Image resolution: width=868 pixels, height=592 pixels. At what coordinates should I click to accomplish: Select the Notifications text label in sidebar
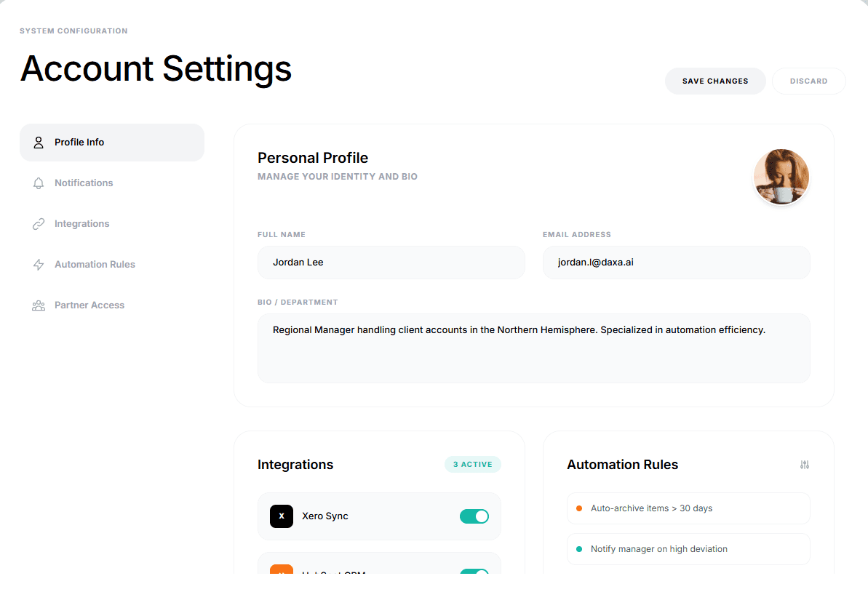click(84, 183)
